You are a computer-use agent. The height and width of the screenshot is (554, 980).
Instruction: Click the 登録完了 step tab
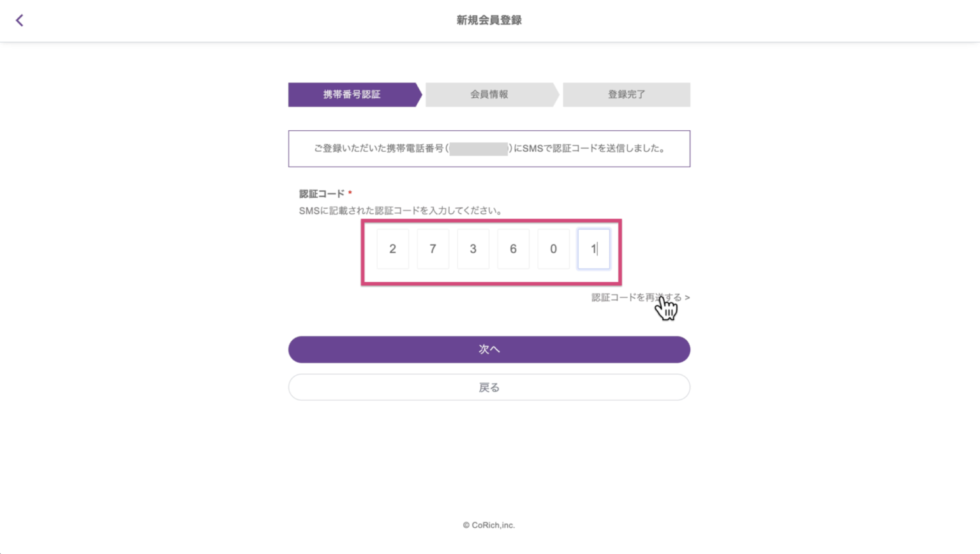tap(626, 94)
